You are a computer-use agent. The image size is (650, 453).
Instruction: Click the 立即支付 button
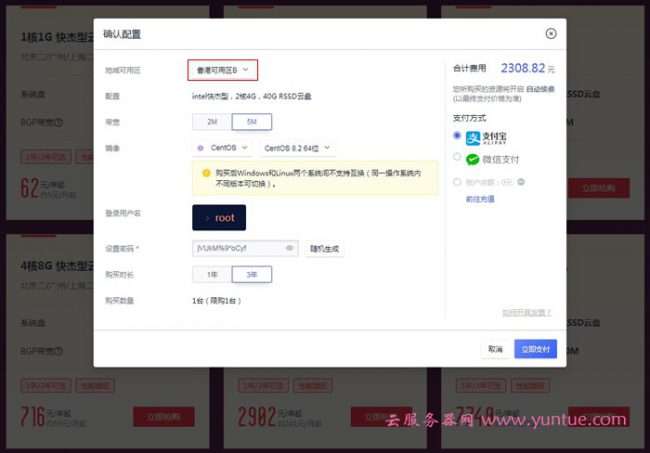click(x=535, y=349)
